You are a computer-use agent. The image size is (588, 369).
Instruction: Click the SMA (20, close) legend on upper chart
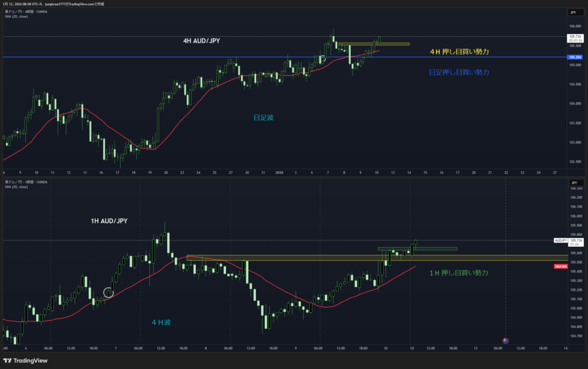pos(16,16)
